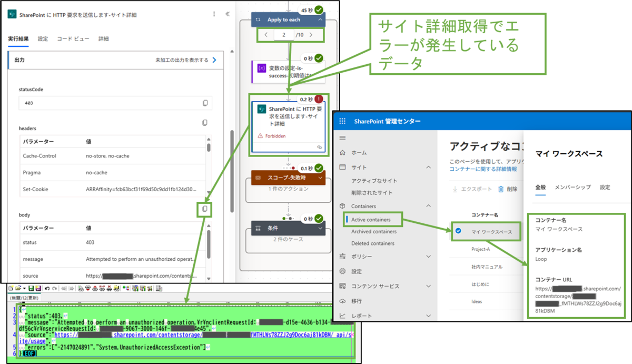Screen dimensions: 632x364
Task: Click the iteration number field showing 2
Action: click(x=284, y=35)
